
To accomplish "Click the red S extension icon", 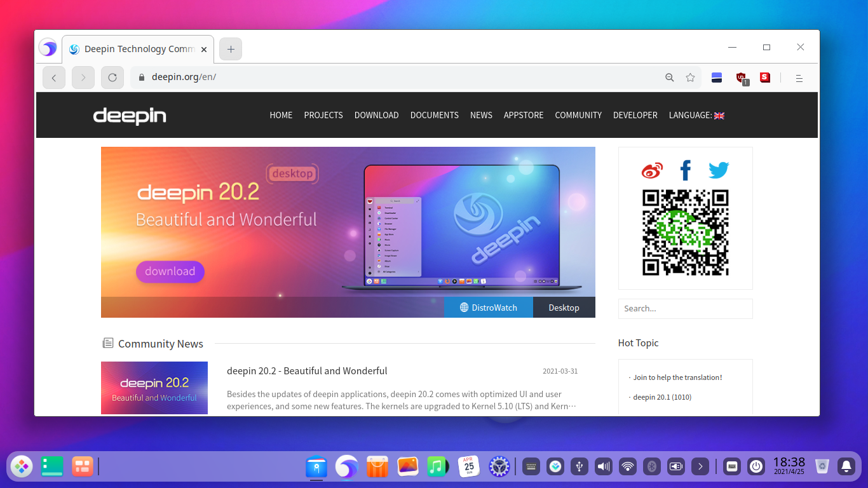I will pyautogui.click(x=765, y=78).
